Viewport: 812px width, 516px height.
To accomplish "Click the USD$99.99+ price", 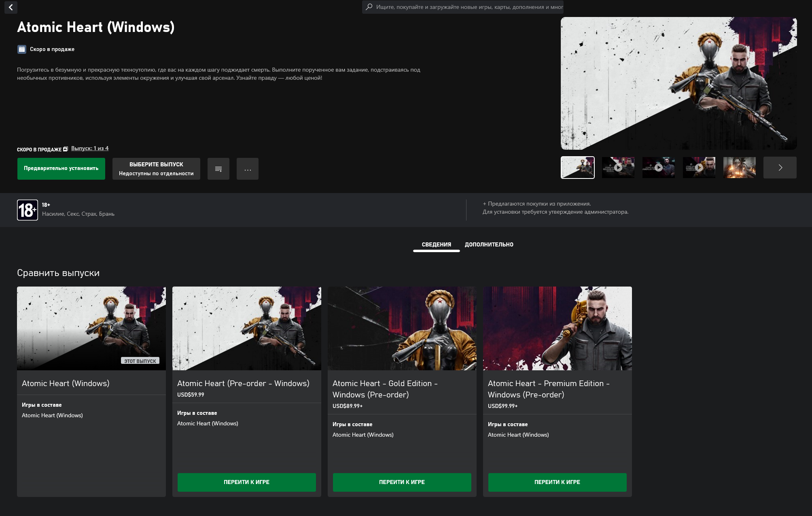I will tap(503, 406).
